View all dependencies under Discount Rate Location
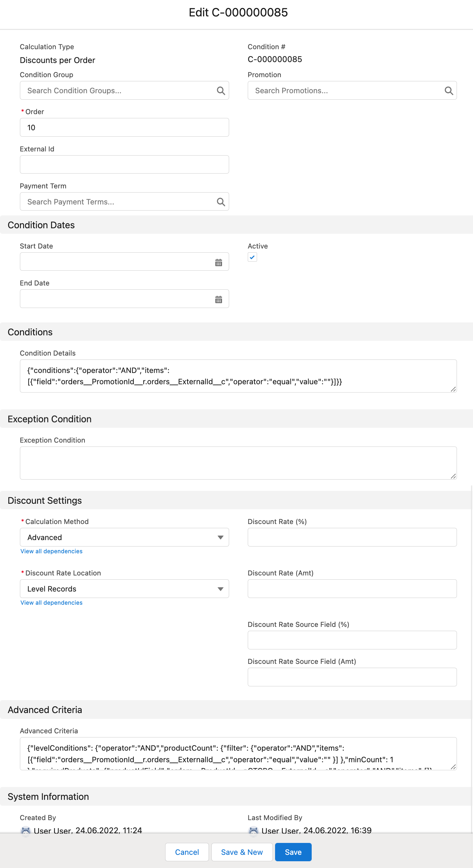The image size is (473, 868). (x=51, y=602)
